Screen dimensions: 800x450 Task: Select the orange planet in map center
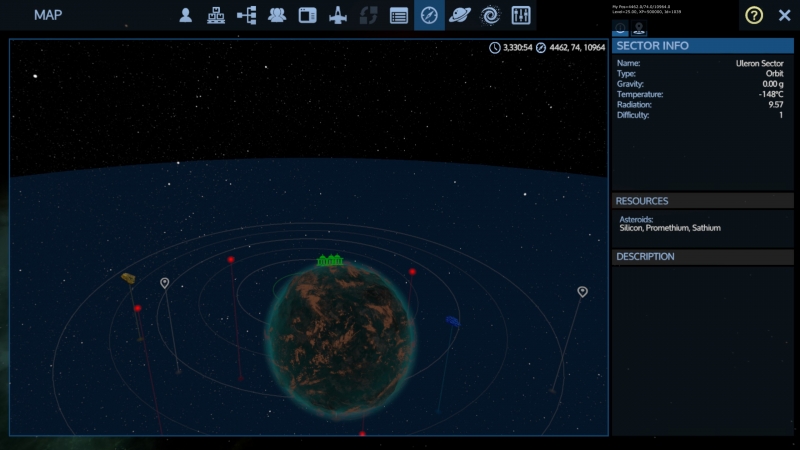pos(340,330)
